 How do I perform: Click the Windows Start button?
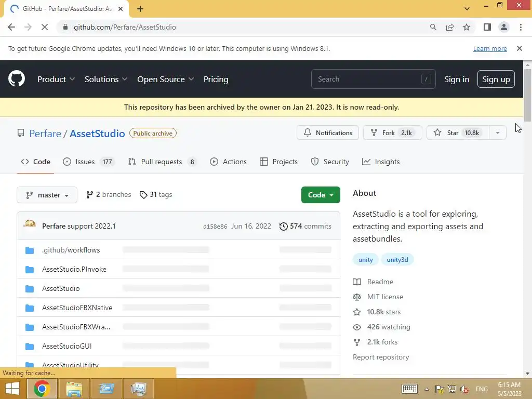(12, 389)
